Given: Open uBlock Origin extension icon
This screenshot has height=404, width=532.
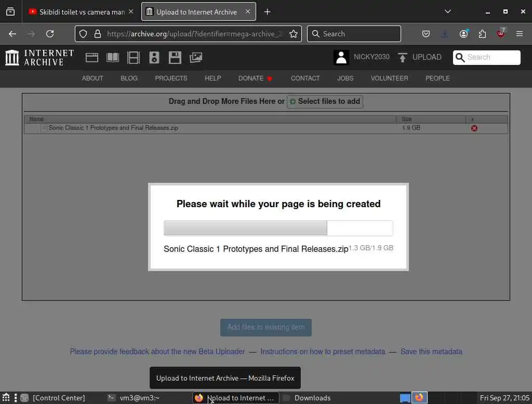Looking at the screenshot, I should (501, 33).
